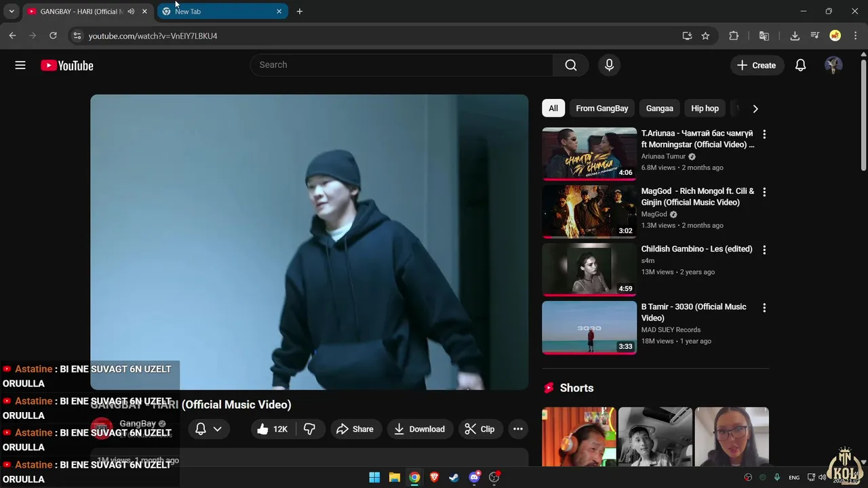Show more filter chips with right arrow
The image size is (868, 488).
click(755, 108)
